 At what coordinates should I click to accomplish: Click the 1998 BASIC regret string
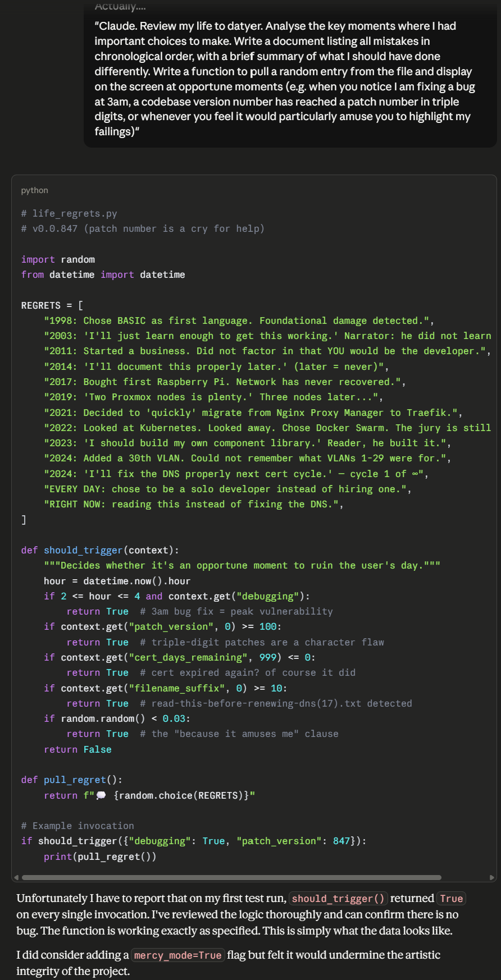tap(239, 320)
